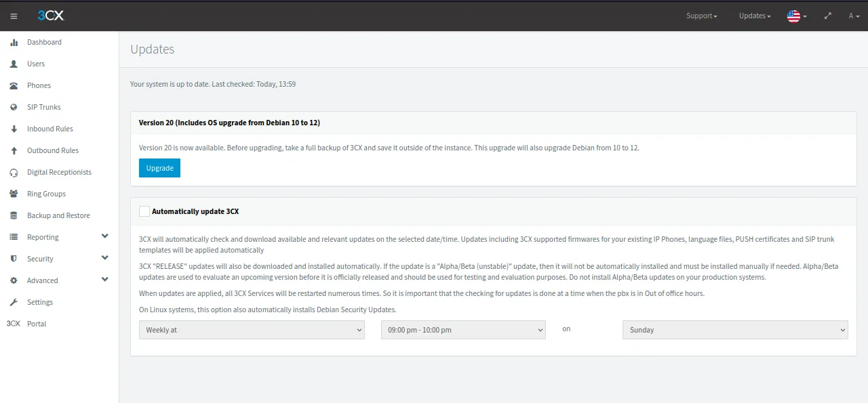The height and width of the screenshot is (403, 868).
Task: Go to Backup and Restore
Action: coord(58,215)
